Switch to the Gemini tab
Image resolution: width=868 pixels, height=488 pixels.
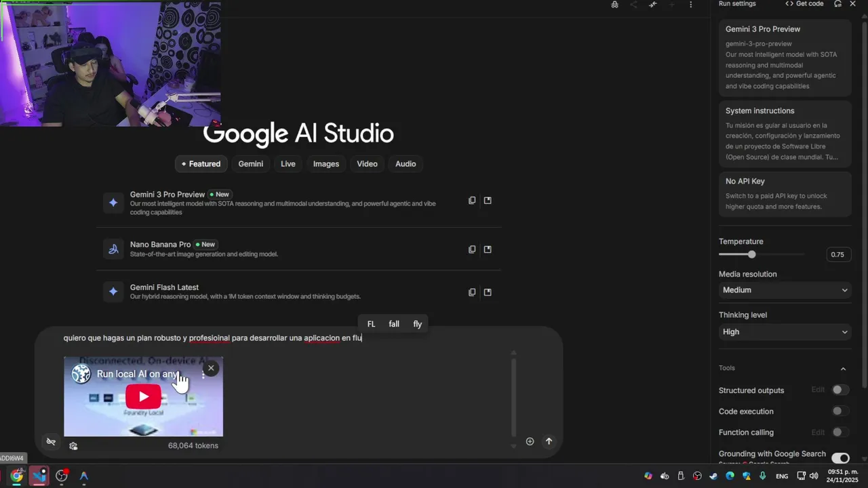(251, 164)
